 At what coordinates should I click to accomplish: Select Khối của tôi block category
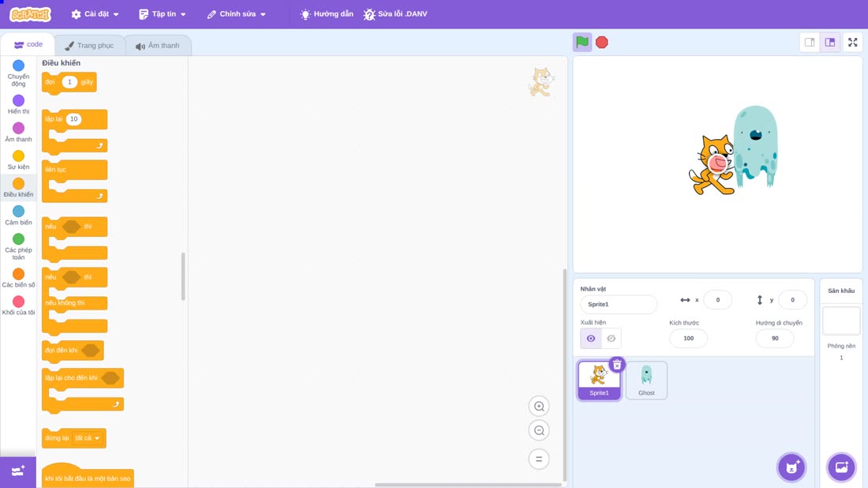point(18,306)
